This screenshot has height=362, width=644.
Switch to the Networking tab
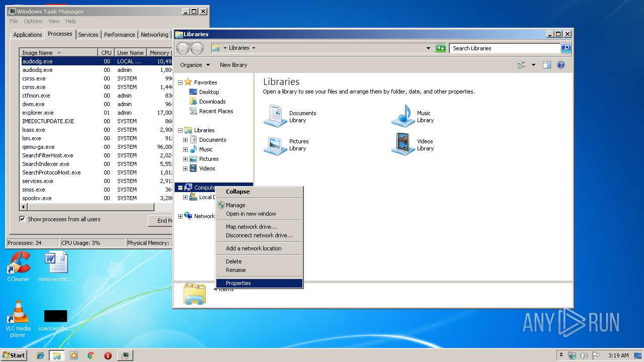[x=154, y=35]
